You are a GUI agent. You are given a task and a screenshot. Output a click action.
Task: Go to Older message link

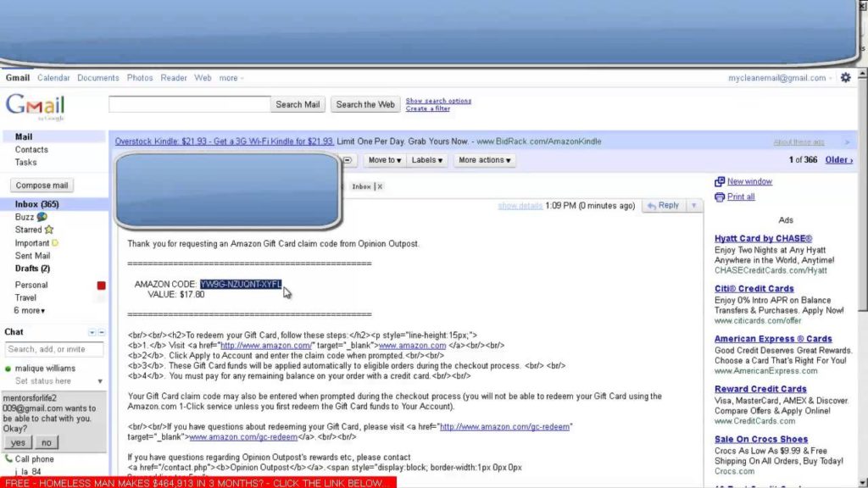[838, 160]
